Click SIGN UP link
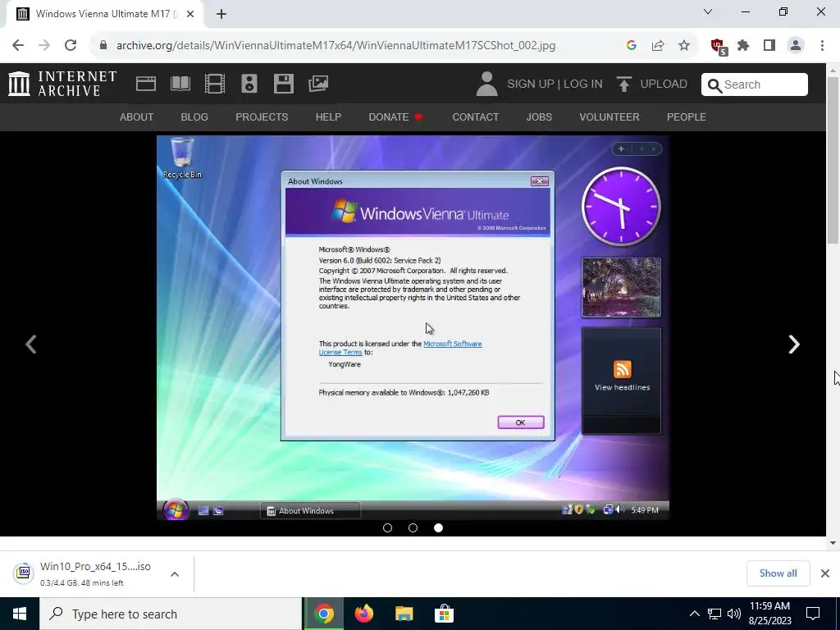The width and height of the screenshot is (840, 630). pos(531,84)
